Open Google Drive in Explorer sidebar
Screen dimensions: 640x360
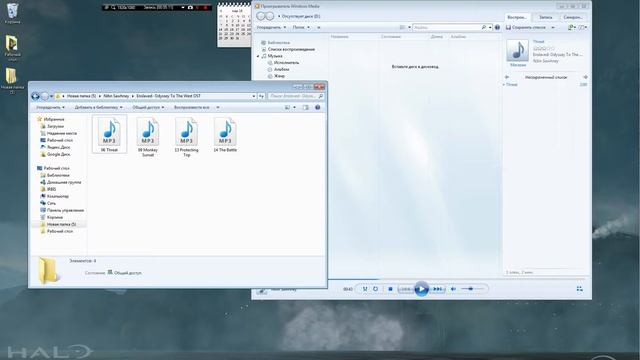click(x=55, y=154)
